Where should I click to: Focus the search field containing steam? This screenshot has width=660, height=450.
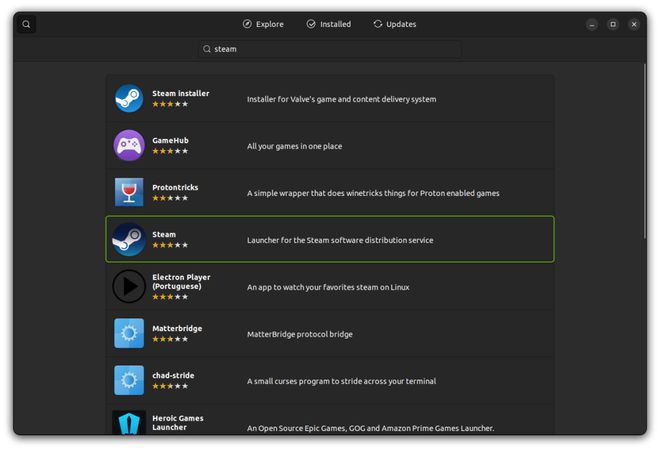(330, 49)
